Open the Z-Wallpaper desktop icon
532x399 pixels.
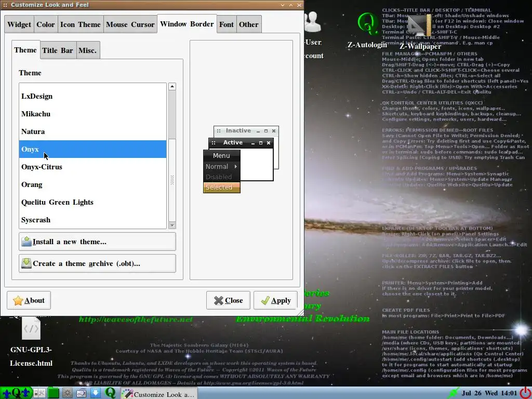point(420,32)
